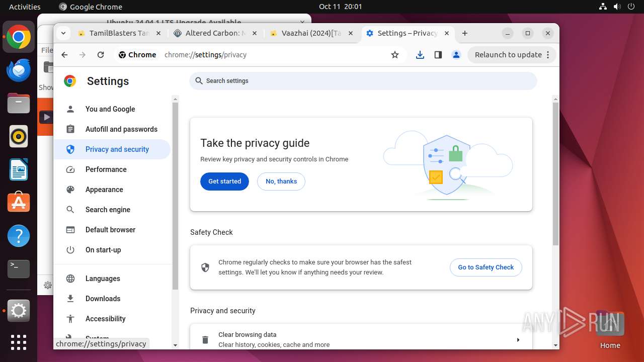
Task: Select the Settings – Privacy tab
Action: (x=408, y=33)
